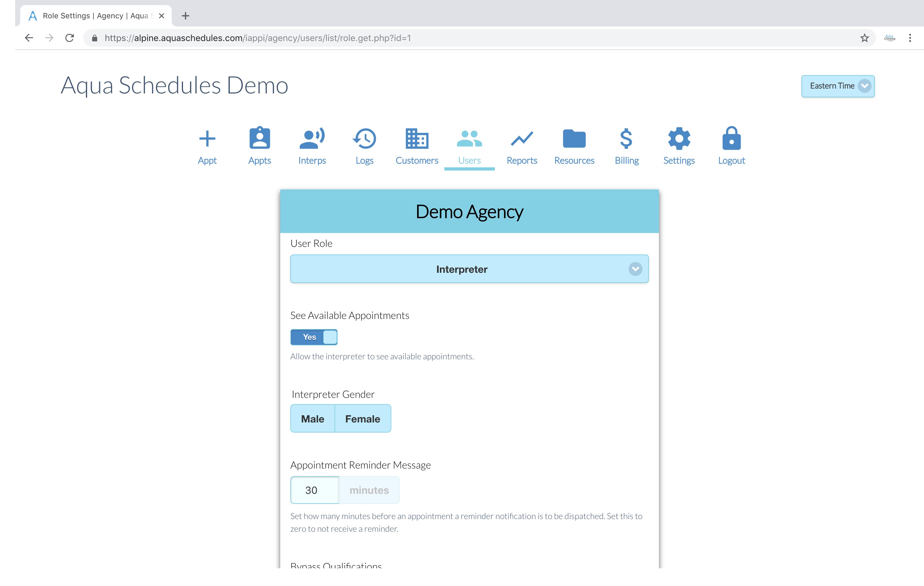Screen dimensions: 924x586
Task: Reload the page with the refresh icon
Action: [69, 38]
